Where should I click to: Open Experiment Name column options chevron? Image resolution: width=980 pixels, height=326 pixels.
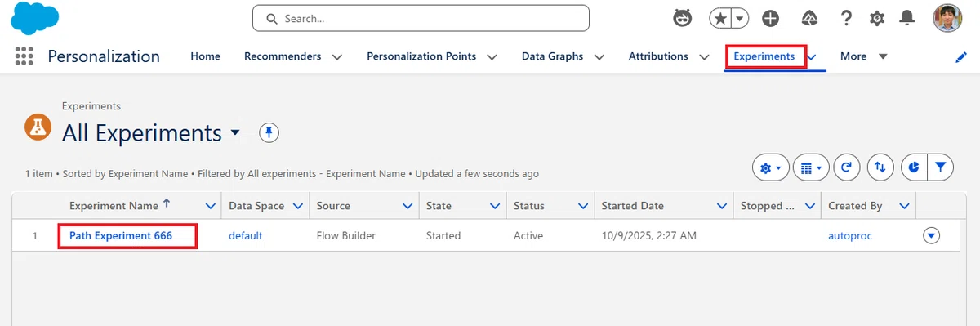tap(210, 206)
